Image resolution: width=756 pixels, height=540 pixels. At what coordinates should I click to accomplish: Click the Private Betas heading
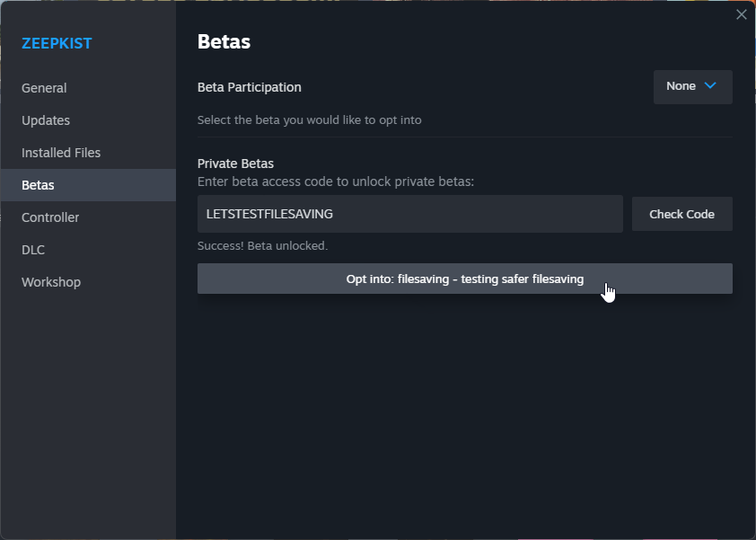pyautogui.click(x=235, y=164)
